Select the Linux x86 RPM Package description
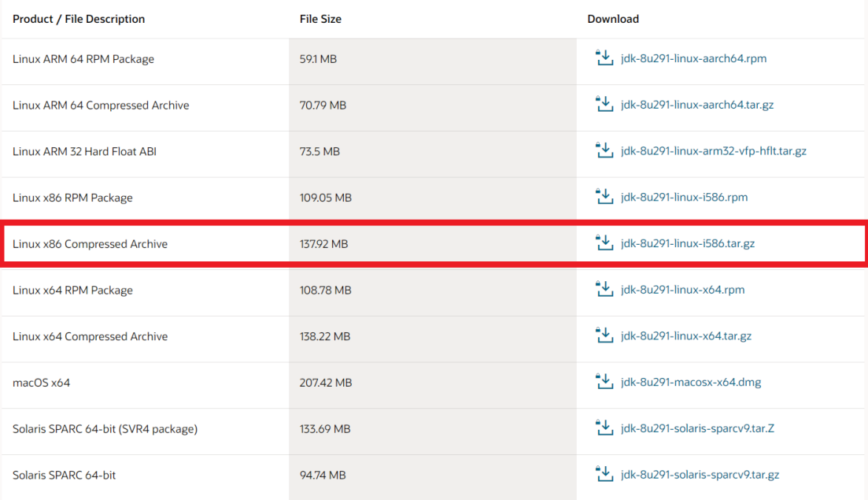The height and width of the screenshot is (500, 868). point(72,198)
